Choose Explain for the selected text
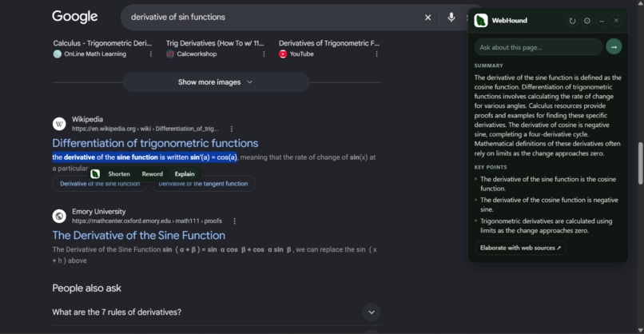This screenshot has width=644, height=334. click(x=185, y=173)
